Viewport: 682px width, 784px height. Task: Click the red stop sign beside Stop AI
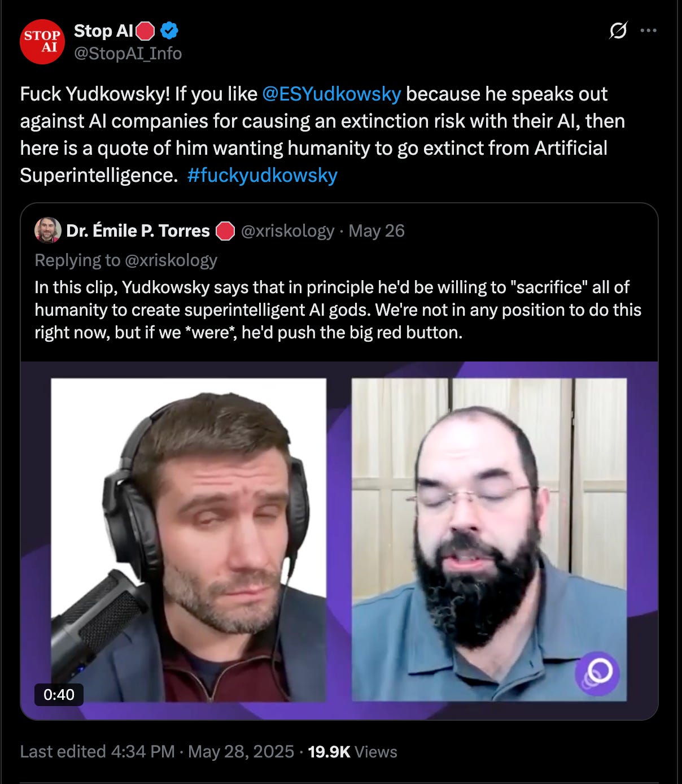(146, 31)
